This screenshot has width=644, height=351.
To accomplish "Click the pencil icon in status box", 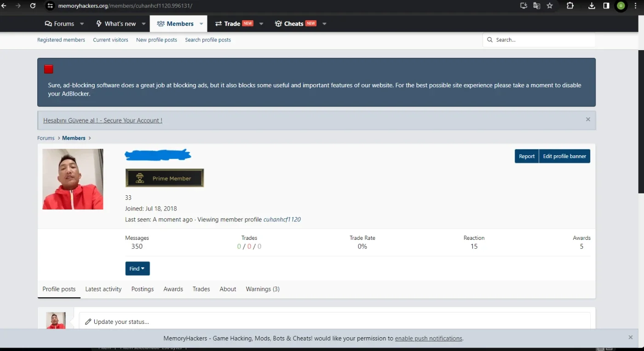I will click(x=88, y=322).
